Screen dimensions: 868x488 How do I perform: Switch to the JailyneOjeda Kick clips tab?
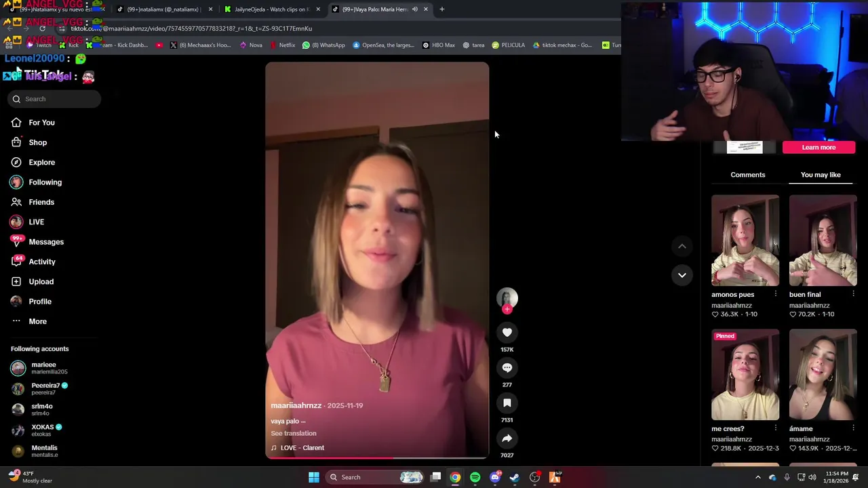click(271, 9)
